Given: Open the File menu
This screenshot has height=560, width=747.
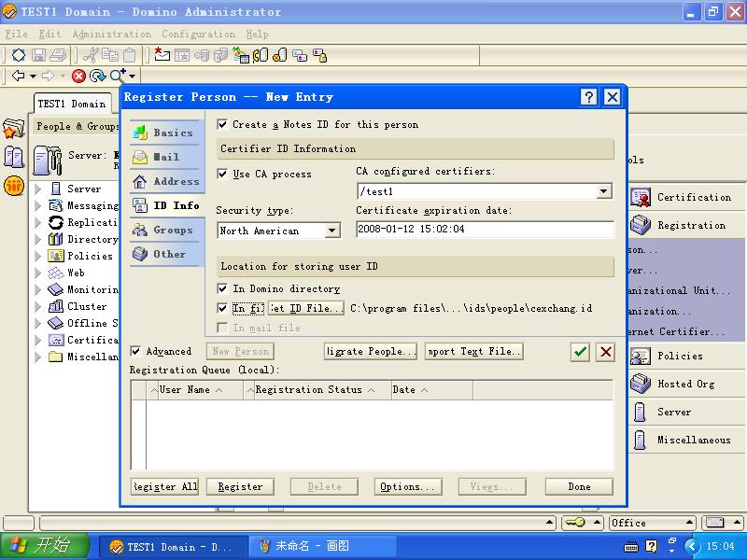Looking at the screenshot, I should 16,35.
